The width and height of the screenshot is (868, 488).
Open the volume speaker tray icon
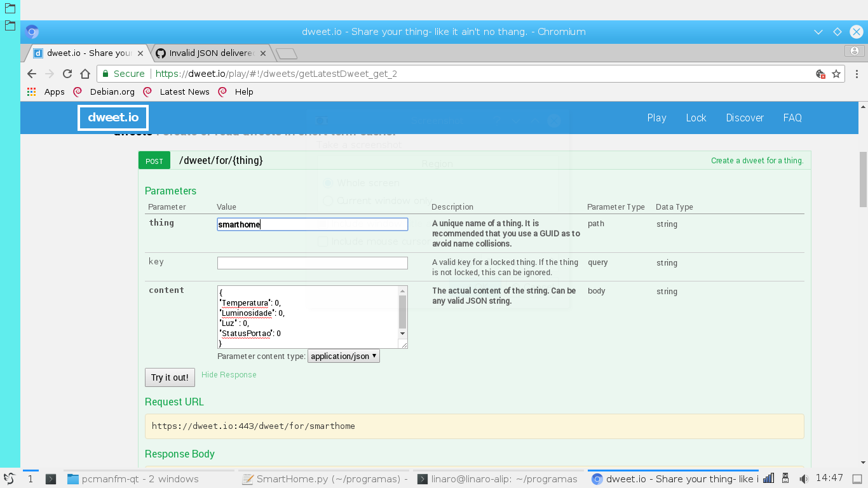coord(803,478)
